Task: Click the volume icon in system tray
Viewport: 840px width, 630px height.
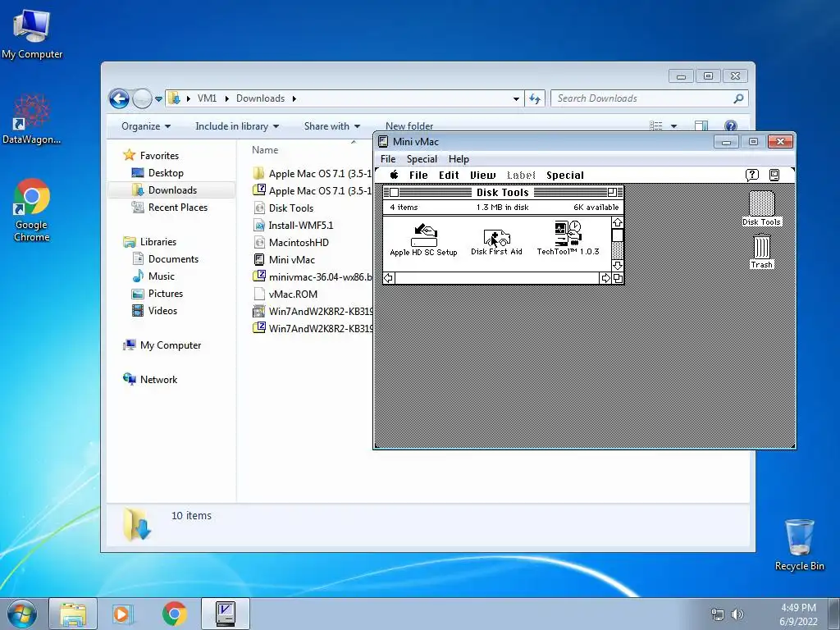Action: (737, 614)
